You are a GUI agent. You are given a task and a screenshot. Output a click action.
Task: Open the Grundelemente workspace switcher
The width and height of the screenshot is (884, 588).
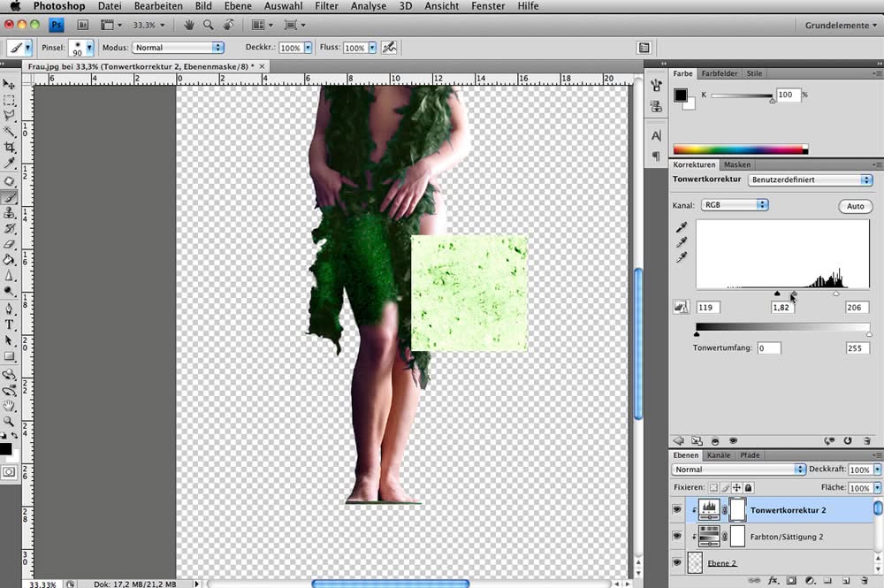pyautogui.click(x=841, y=26)
